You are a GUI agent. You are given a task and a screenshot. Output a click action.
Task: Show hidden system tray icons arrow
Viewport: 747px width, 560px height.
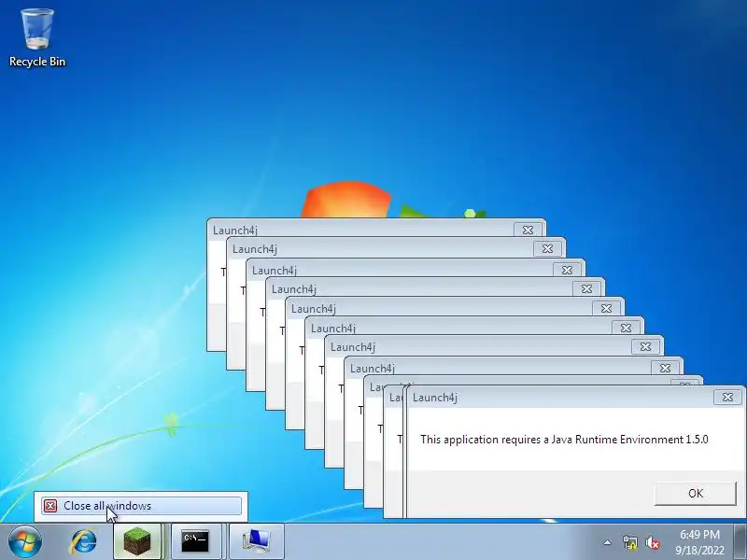click(x=608, y=542)
